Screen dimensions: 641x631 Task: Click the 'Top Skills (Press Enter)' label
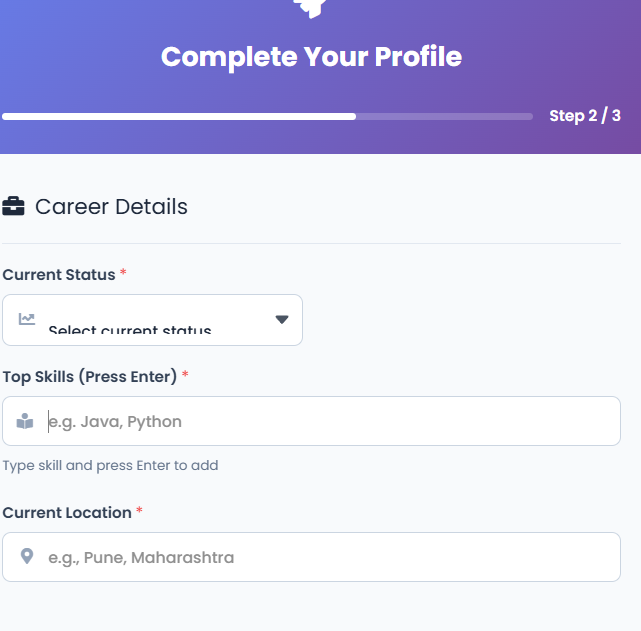(90, 376)
